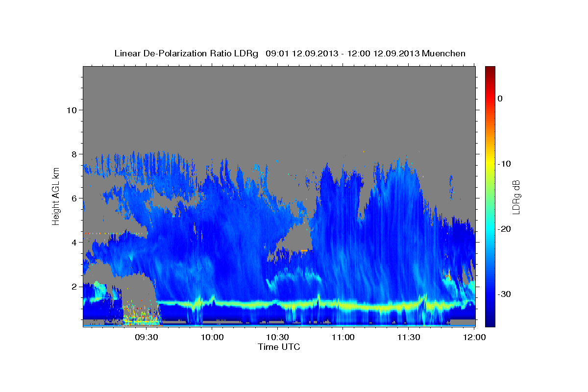This screenshot has width=588, height=392.
Task: Click the colorbar value 0
Action: tap(500, 98)
